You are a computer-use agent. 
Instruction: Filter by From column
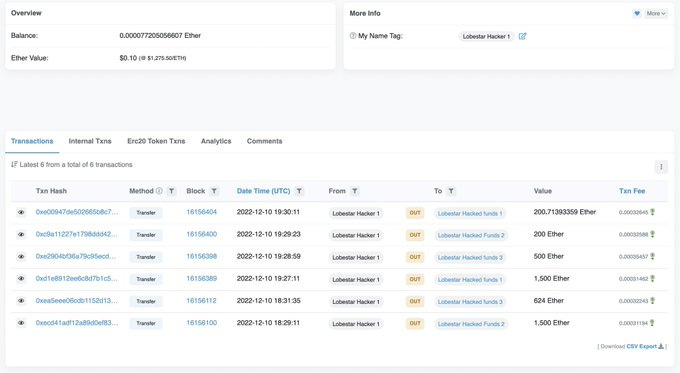click(355, 191)
